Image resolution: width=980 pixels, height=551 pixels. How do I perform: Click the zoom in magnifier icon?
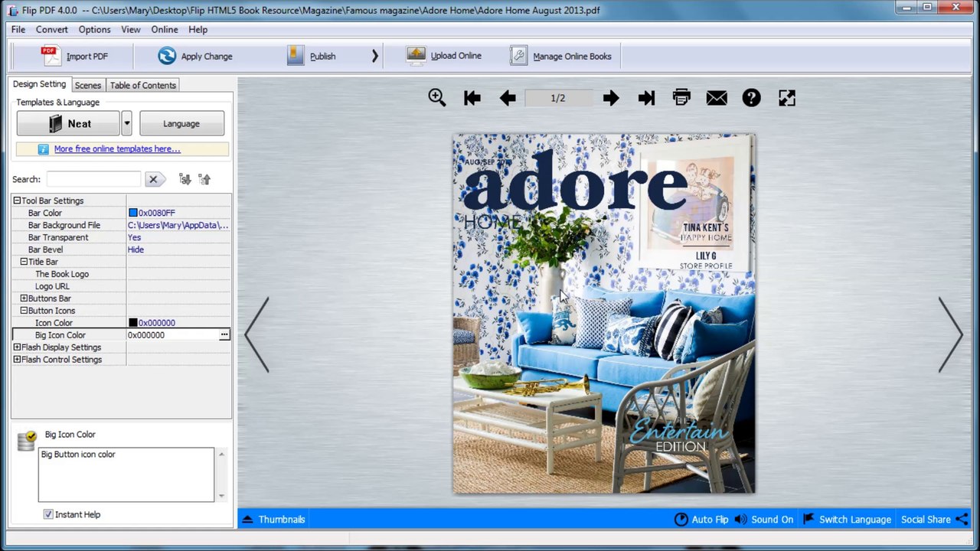(437, 98)
